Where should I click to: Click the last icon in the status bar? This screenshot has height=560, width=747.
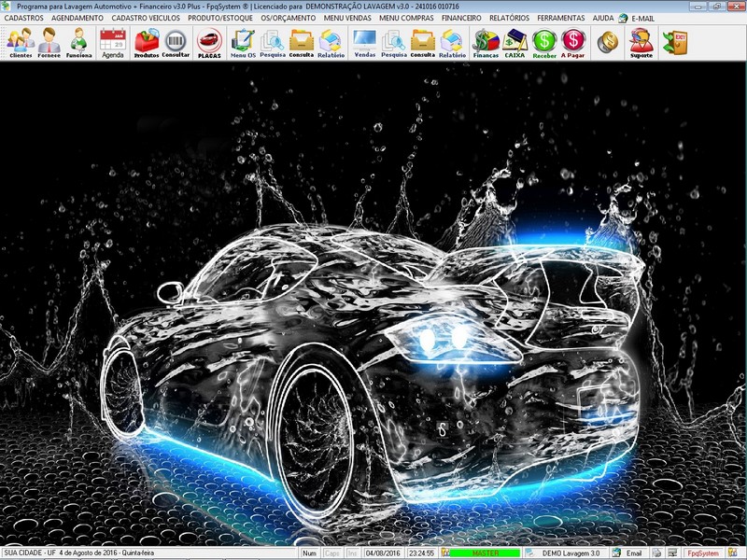point(732,553)
